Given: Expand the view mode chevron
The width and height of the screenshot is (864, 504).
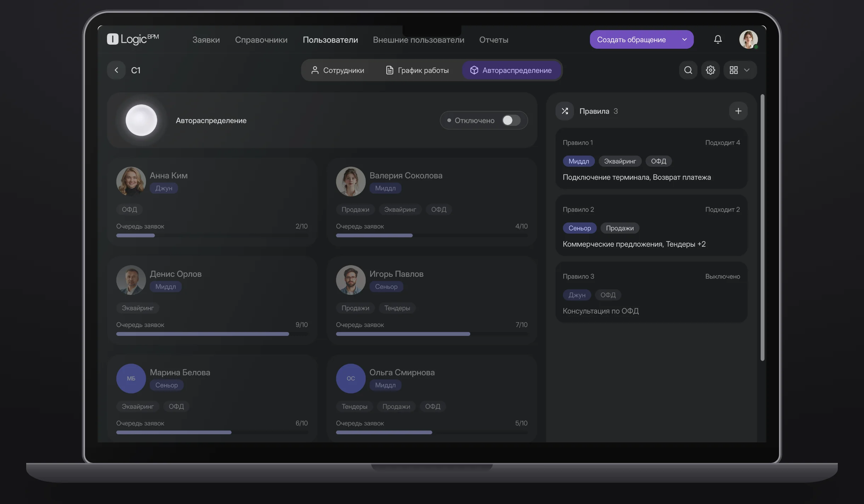Looking at the screenshot, I should pyautogui.click(x=747, y=70).
